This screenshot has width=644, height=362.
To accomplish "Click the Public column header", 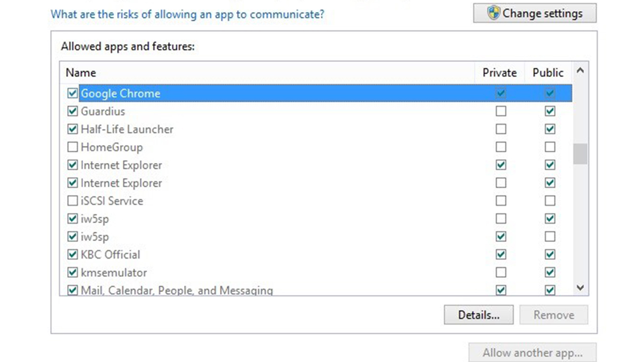I will tap(548, 73).
